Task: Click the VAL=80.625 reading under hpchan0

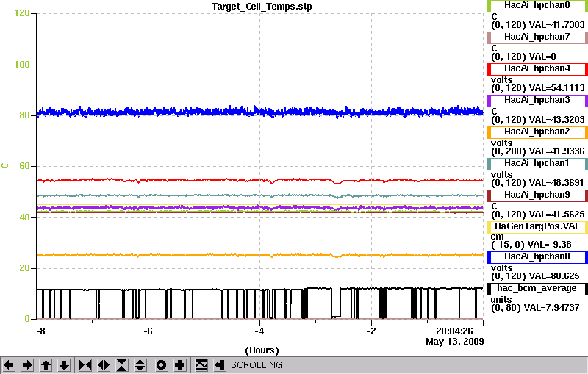Action: point(554,276)
